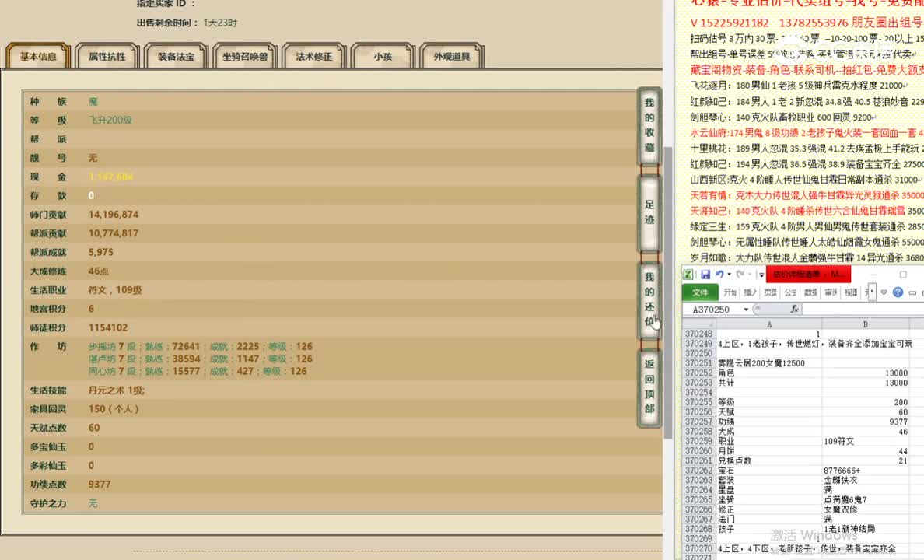Click the Excel help question mark icon
Screen dimensions: 924x560
tap(898, 292)
